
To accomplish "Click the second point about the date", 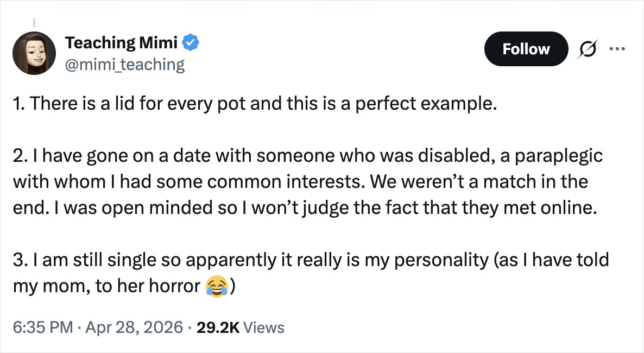I will (x=304, y=181).
